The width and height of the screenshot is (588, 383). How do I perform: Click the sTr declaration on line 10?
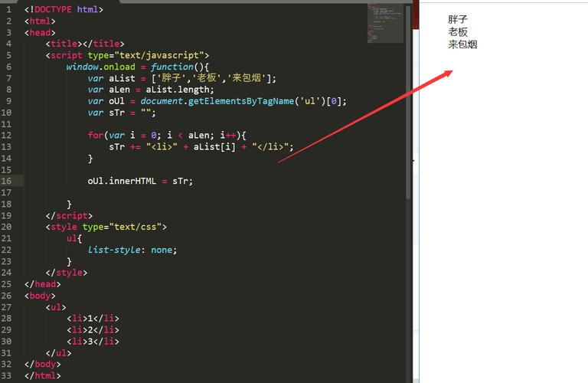tap(122, 113)
